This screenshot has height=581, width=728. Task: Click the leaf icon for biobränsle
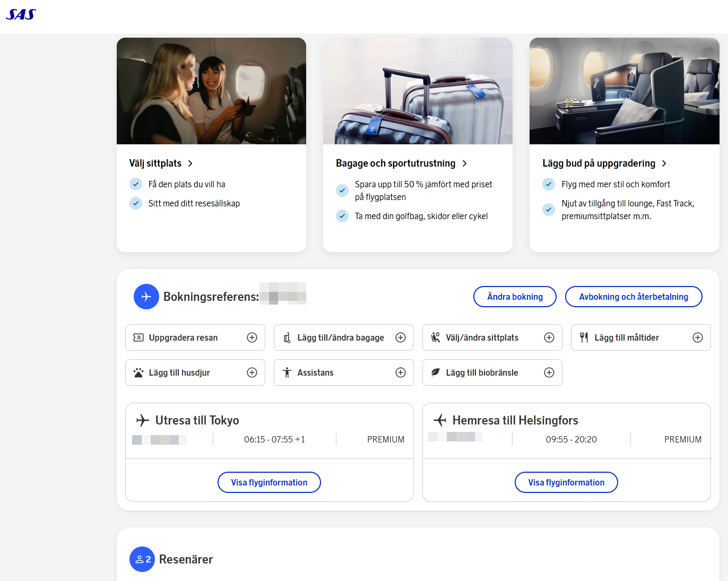tap(436, 372)
